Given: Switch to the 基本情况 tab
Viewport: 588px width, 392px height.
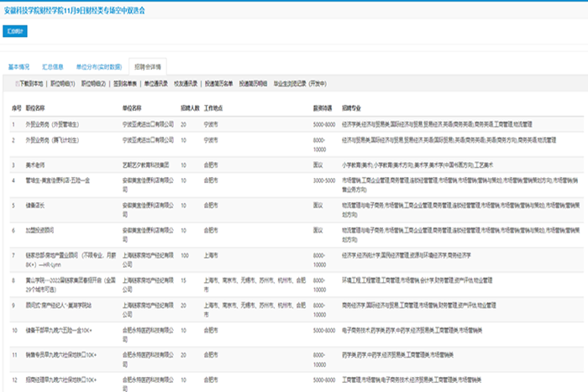Looking at the screenshot, I should 18,65.
